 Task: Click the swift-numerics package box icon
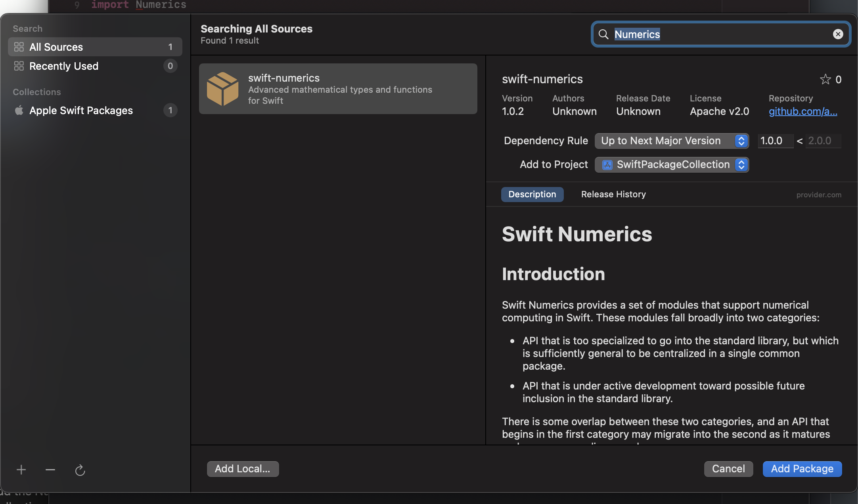(222, 89)
